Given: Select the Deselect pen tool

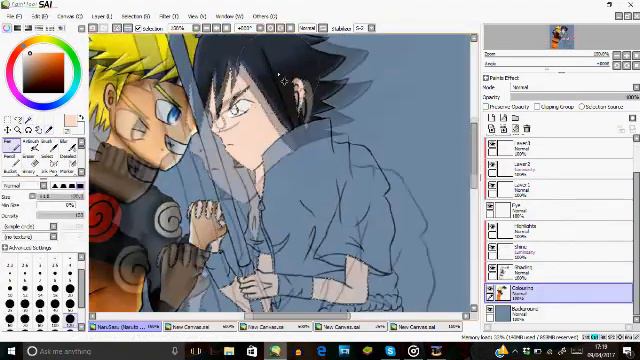Looking at the screenshot, I should point(68,160).
